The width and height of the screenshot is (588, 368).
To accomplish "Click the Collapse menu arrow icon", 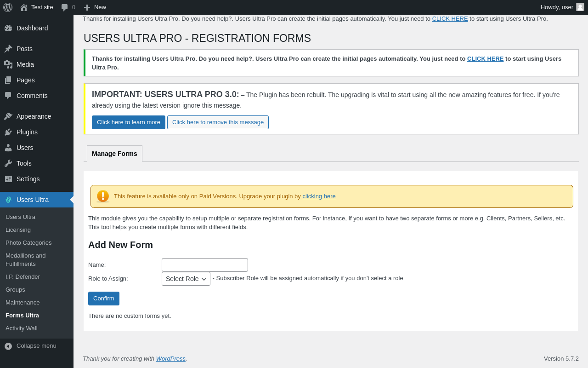I will [x=8, y=346].
